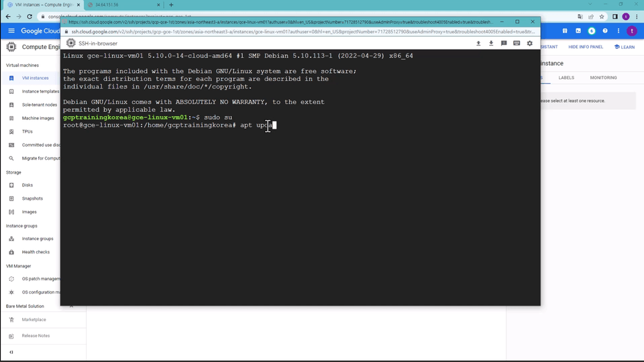
Task: Open Health checks page
Action: click(36, 252)
